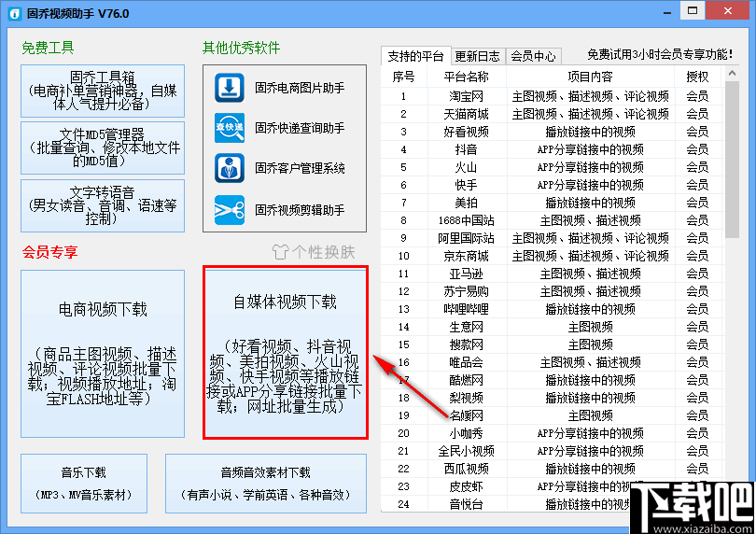
Task: Switch to 支持的平台 tab
Action: coord(415,56)
